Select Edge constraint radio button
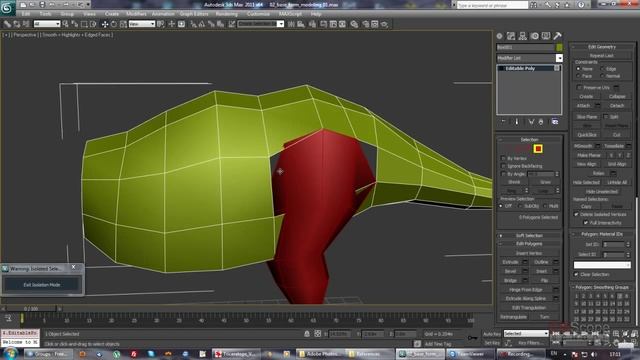Image resolution: width=640 pixels, height=360 pixels. coord(602,69)
